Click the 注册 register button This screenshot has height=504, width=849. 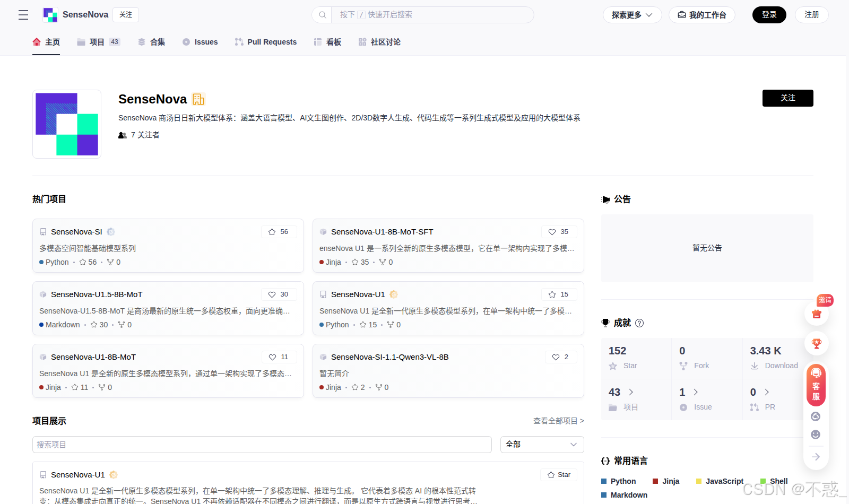[x=811, y=15]
